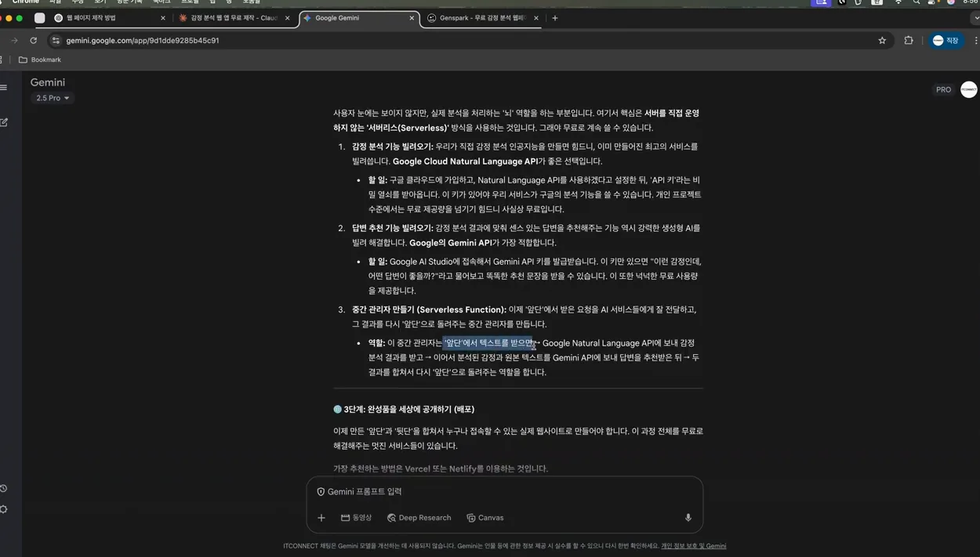
Task: Bookmark this page with the star icon
Action: click(x=882, y=40)
